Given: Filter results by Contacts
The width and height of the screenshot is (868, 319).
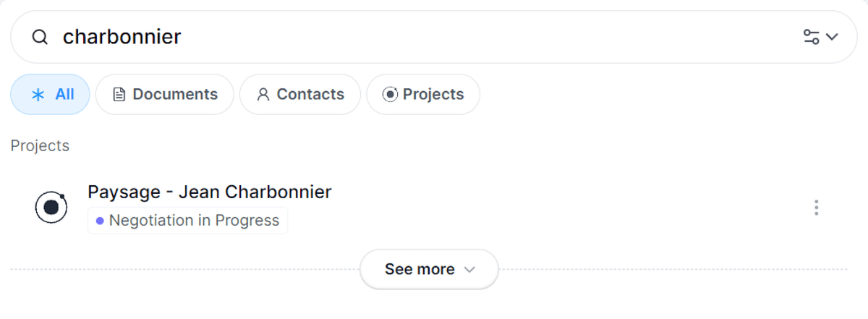Looking at the screenshot, I should coord(299,95).
